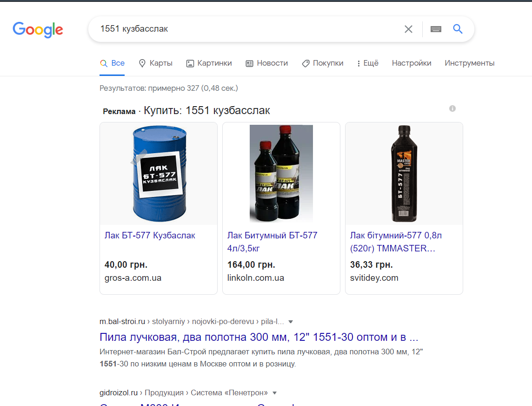Open the Покупки tab

(323, 63)
